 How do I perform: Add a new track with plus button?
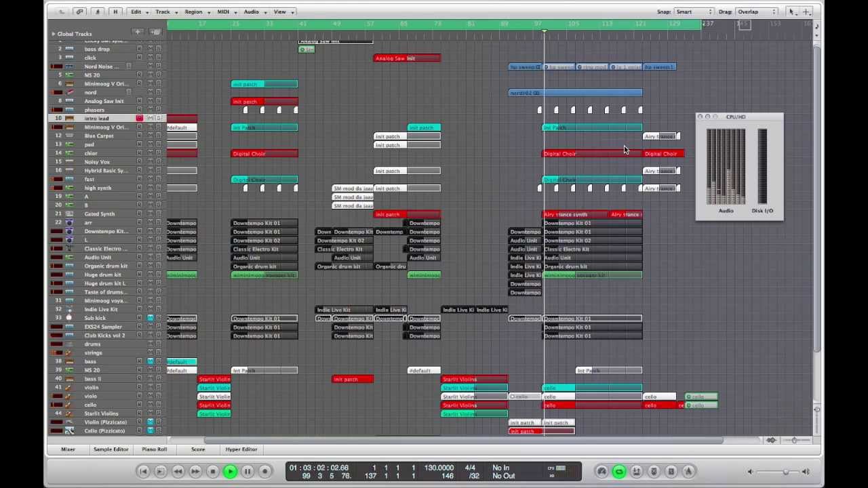(138, 32)
